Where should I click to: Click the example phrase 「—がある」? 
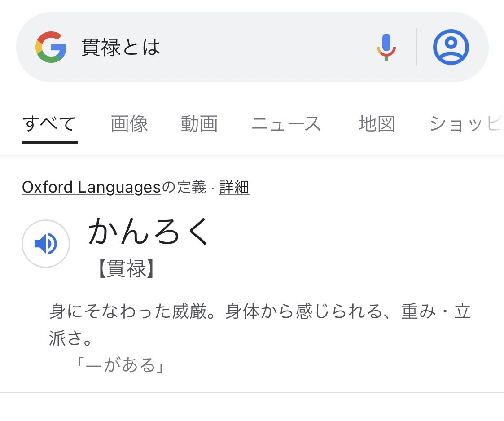[119, 365]
